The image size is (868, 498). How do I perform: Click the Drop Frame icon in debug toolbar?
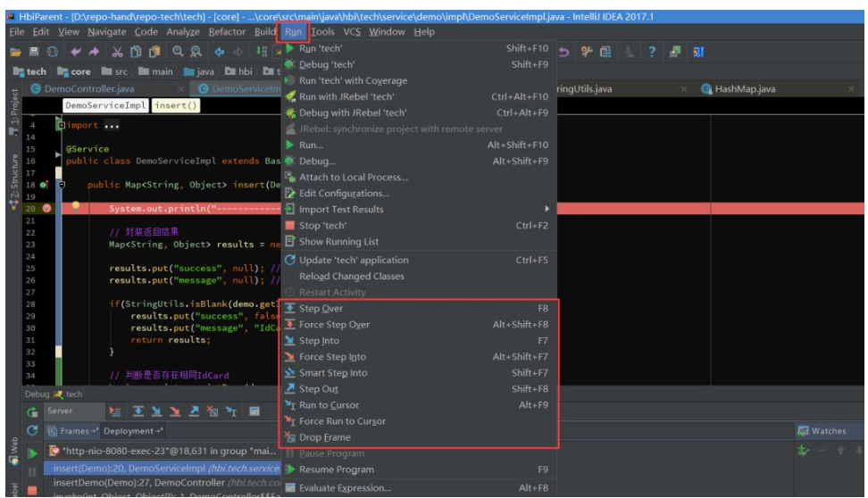[x=212, y=411]
